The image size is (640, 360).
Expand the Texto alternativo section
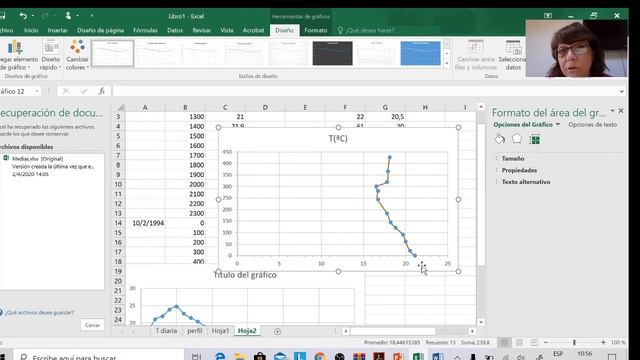click(x=526, y=182)
